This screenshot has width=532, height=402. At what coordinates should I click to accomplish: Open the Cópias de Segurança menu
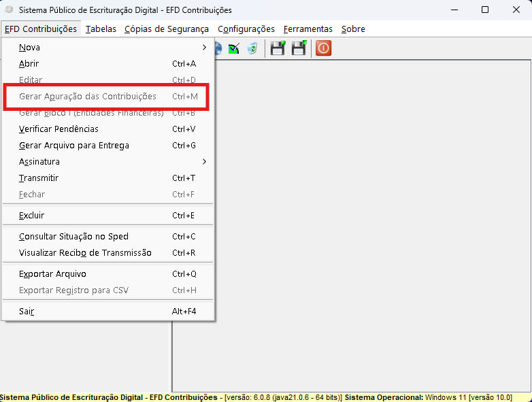click(x=167, y=29)
